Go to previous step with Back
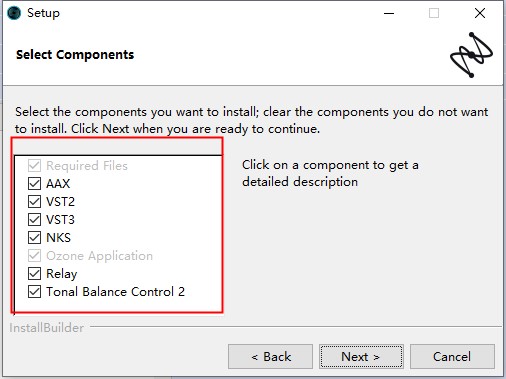 pyautogui.click(x=270, y=357)
